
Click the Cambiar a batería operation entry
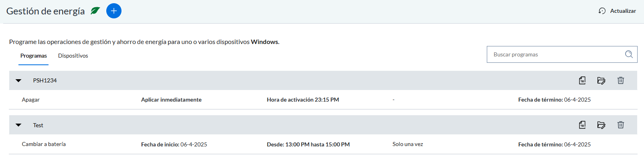tap(44, 144)
